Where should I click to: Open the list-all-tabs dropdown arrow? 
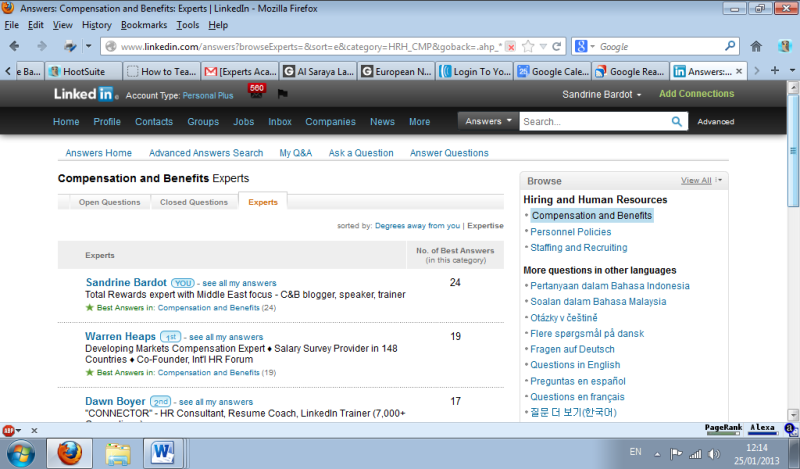(792, 70)
